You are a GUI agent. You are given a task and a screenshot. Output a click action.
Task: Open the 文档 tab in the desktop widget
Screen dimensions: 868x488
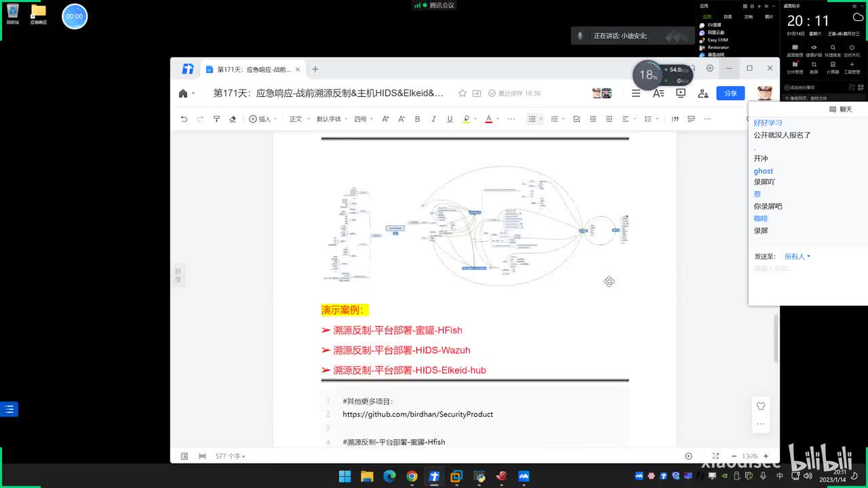(x=749, y=17)
